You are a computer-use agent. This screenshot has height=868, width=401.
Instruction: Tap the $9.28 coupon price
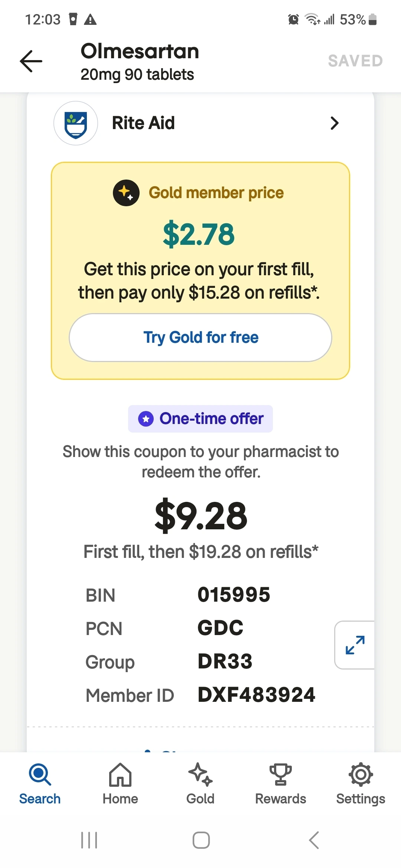[x=201, y=516]
